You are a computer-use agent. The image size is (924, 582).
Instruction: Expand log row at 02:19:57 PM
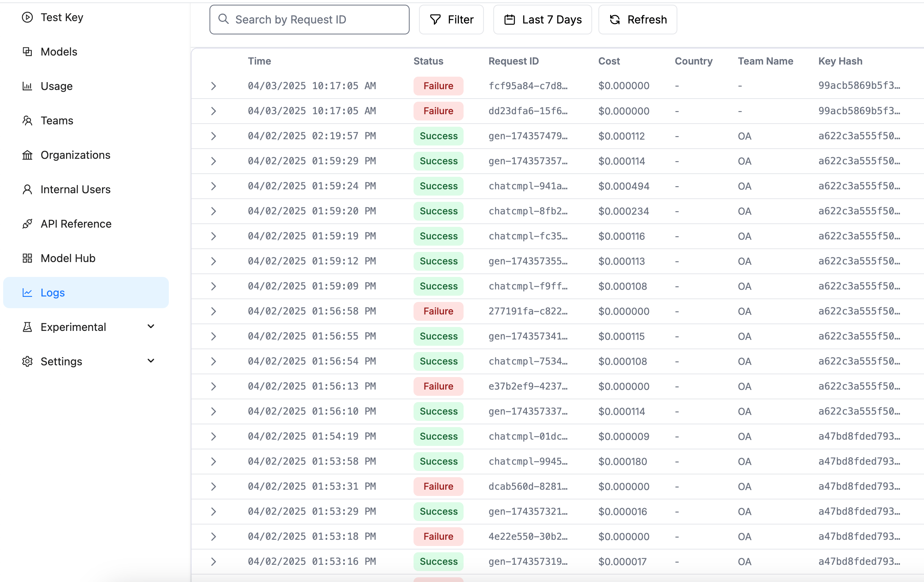[x=213, y=136]
